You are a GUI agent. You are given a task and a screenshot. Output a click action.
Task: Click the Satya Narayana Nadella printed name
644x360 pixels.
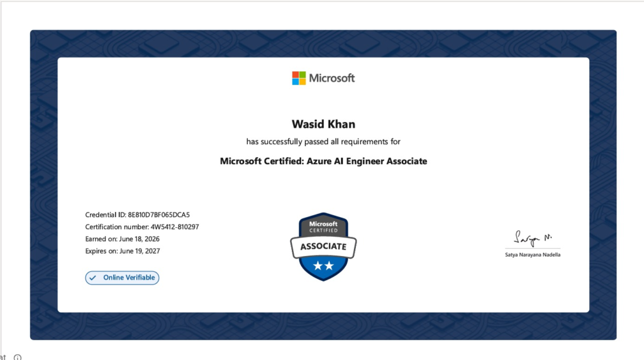tap(533, 255)
